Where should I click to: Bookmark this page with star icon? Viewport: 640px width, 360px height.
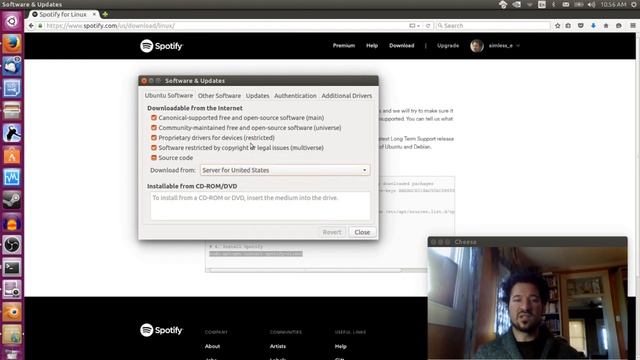[558, 26]
